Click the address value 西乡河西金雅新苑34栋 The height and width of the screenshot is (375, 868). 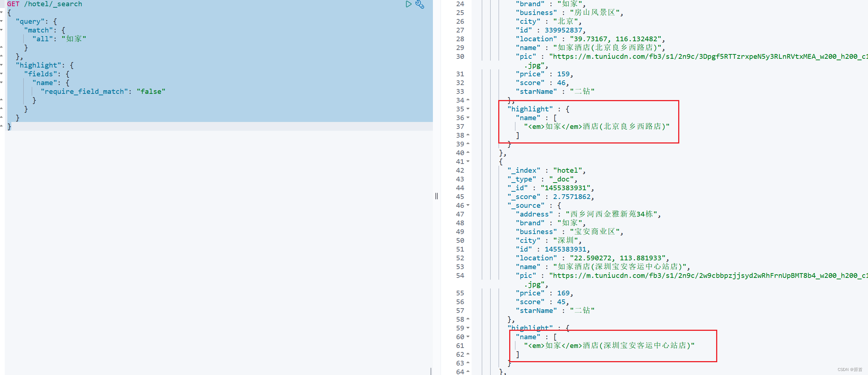612,214
